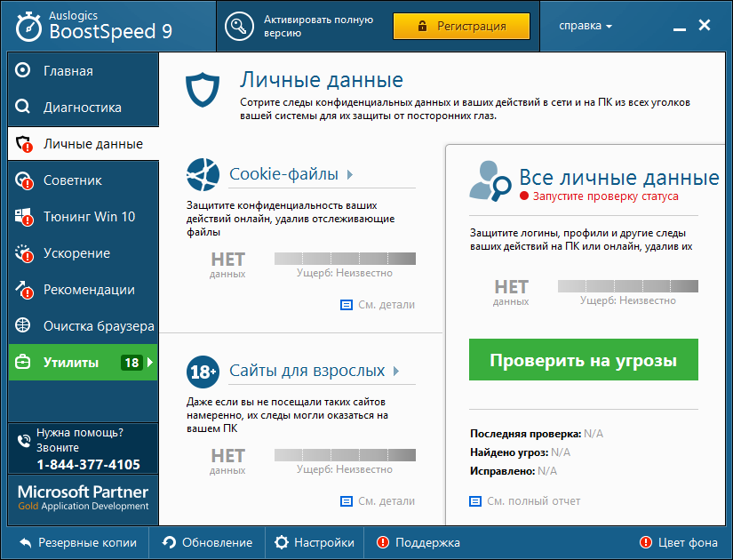Click the details list icon under Сайты для взрослых
The image size is (733, 560).
(346, 501)
